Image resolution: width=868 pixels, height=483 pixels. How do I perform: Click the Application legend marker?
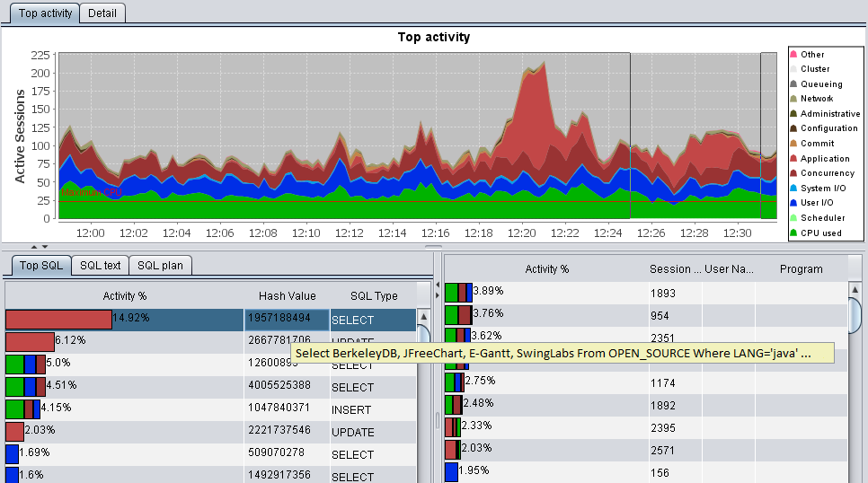(793, 159)
